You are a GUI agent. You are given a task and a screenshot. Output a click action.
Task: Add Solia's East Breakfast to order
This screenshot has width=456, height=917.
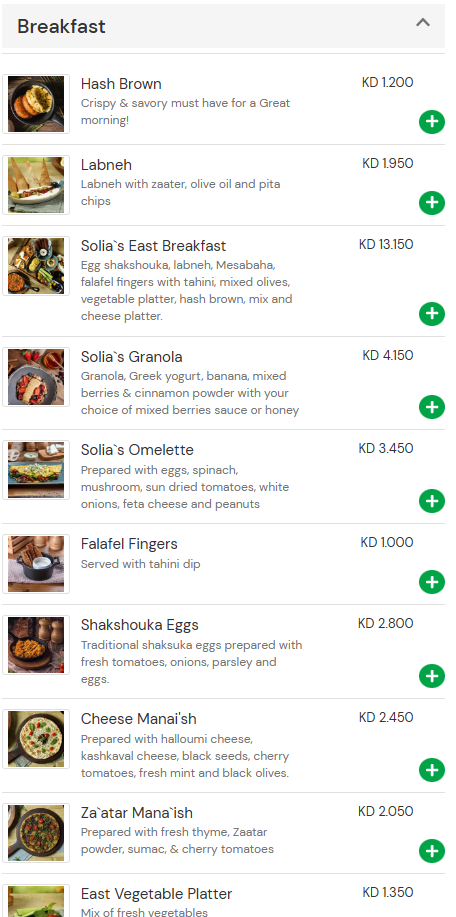point(431,313)
